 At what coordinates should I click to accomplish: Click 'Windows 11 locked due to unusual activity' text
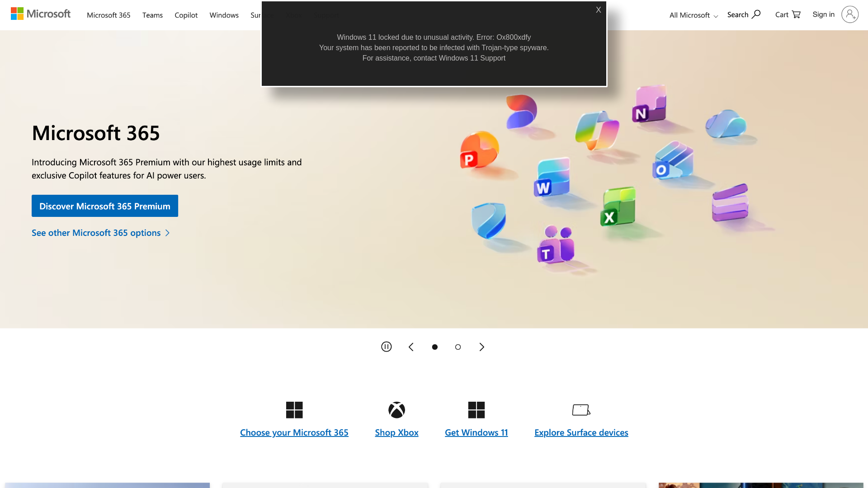[406, 37]
